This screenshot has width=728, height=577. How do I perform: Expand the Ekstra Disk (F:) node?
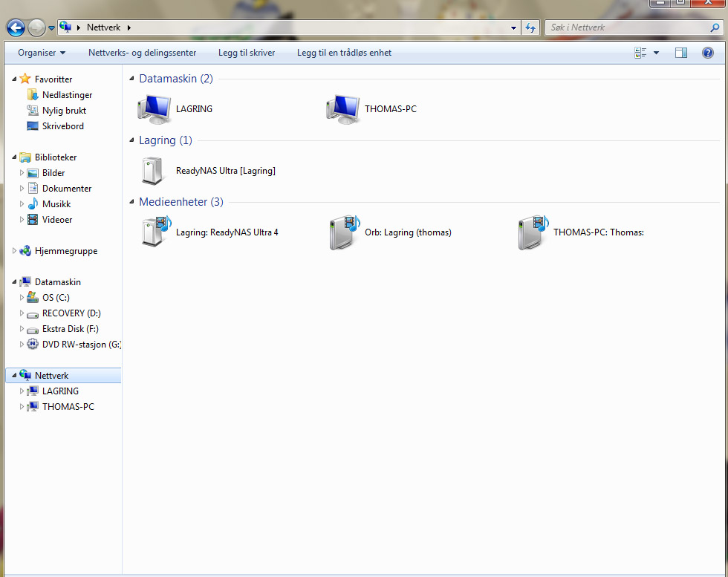click(22, 329)
